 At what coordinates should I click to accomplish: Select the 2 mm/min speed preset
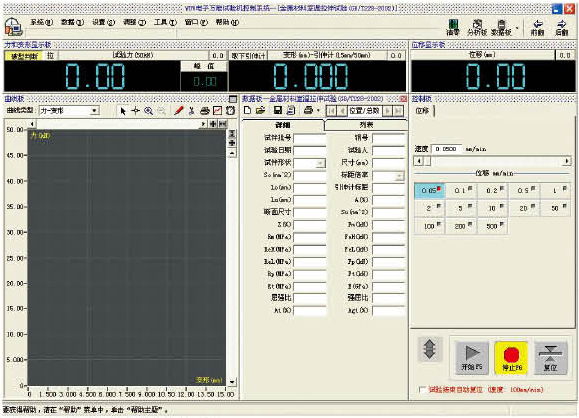click(x=430, y=208)
